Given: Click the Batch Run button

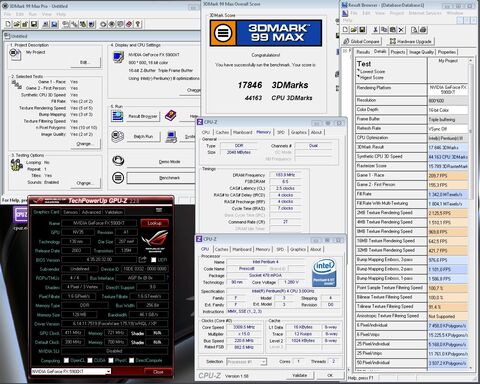Looking at the screenshot, I should 143,136.
